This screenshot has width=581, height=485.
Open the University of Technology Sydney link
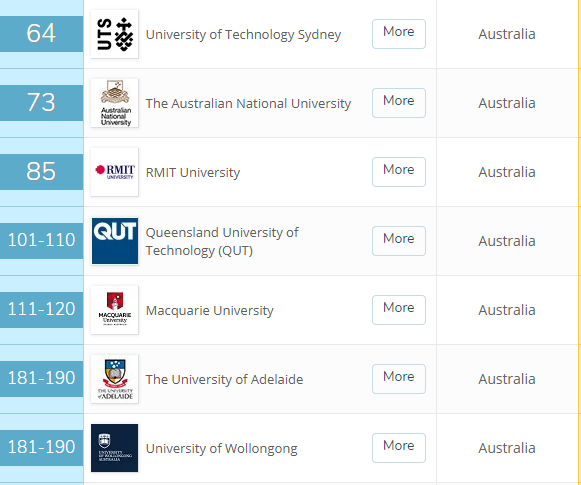(x=243, y=34)
